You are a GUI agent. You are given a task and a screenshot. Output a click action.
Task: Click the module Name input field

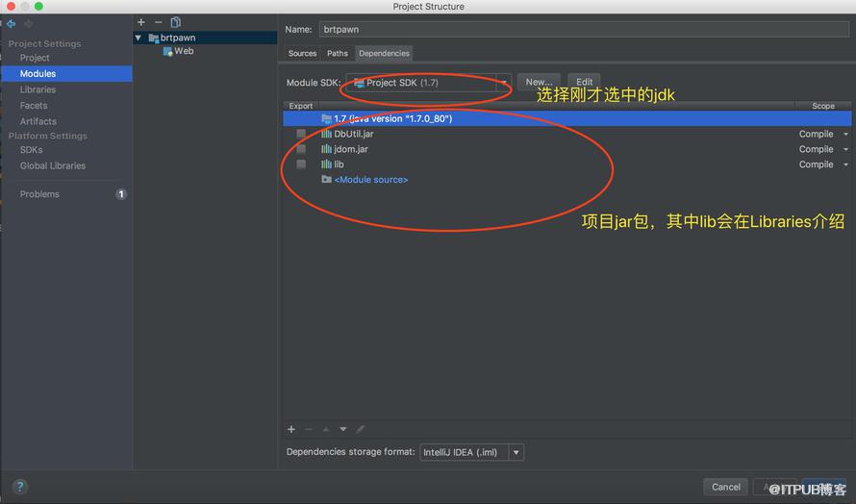pyautogui.click(x=584, y=30)
